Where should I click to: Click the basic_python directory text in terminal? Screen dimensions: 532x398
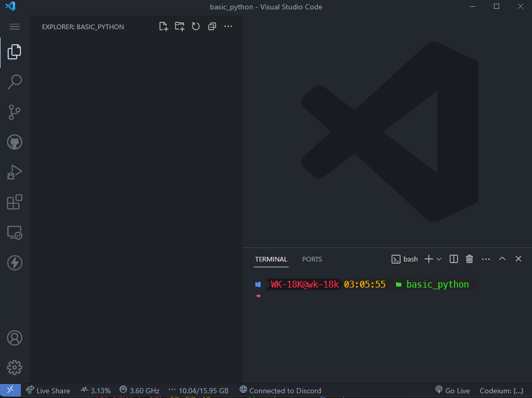(x=438, y=284)
